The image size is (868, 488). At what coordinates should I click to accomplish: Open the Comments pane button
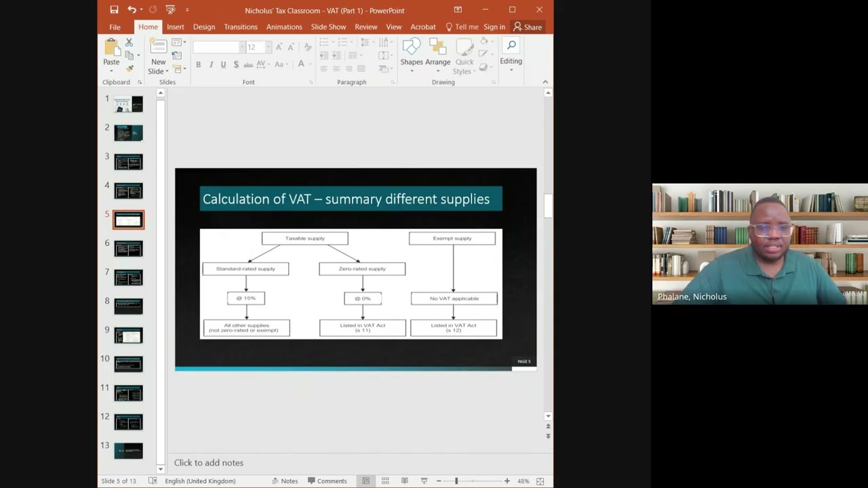click(328, 481)
